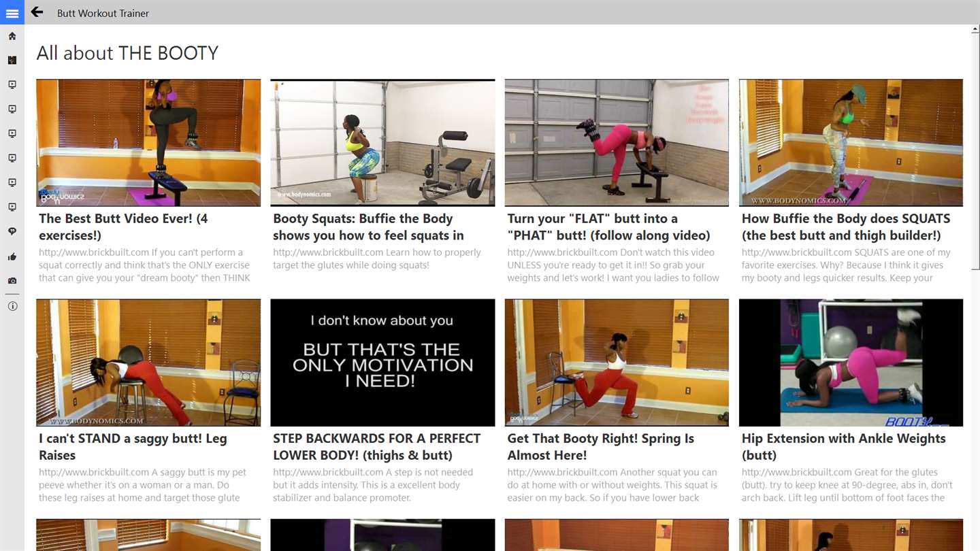Open the camera icon in sidebar
This screenshot has height=551, width=980.
[12, 281]
